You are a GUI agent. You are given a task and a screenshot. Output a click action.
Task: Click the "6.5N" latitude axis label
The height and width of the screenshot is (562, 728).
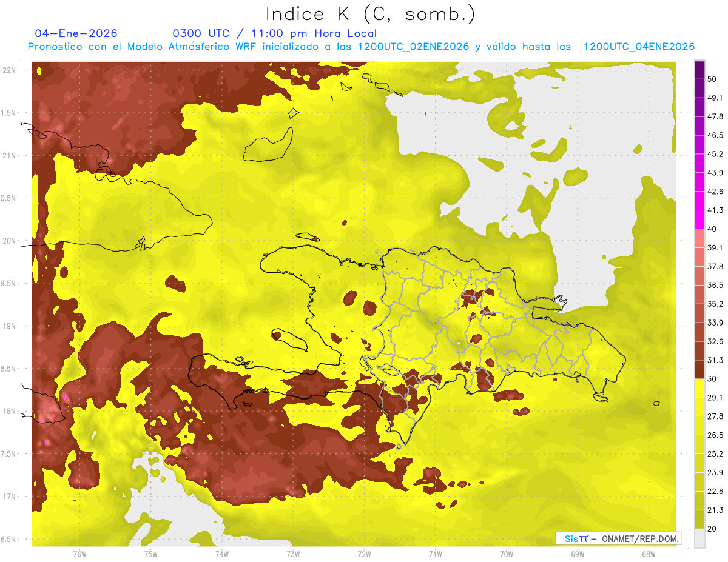coord(8,540)
